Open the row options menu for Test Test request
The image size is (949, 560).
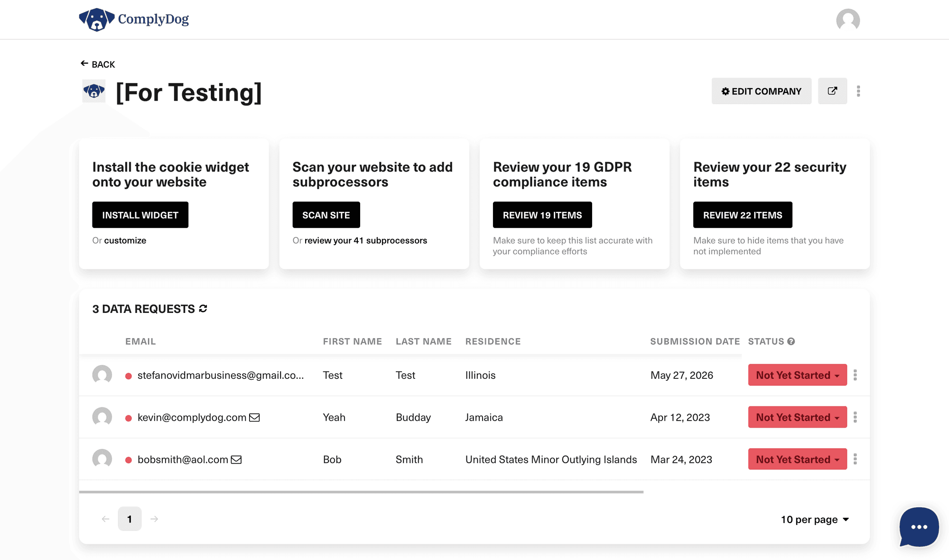point(855,375)
